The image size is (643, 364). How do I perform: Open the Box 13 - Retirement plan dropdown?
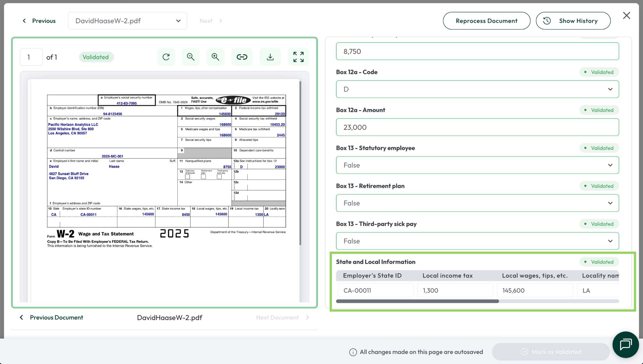[477, 203]
